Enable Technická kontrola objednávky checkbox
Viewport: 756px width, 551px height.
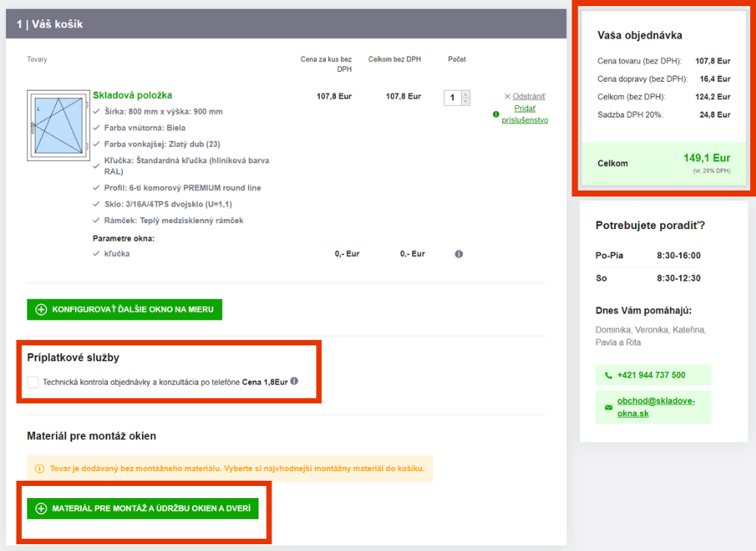coord(33,382)
